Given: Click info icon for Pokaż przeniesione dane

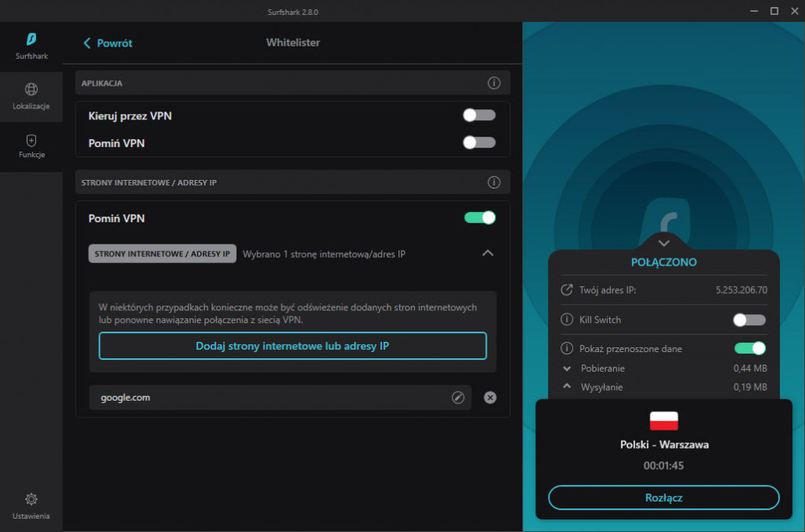Looking at the screenshot, I should (566, 349).
